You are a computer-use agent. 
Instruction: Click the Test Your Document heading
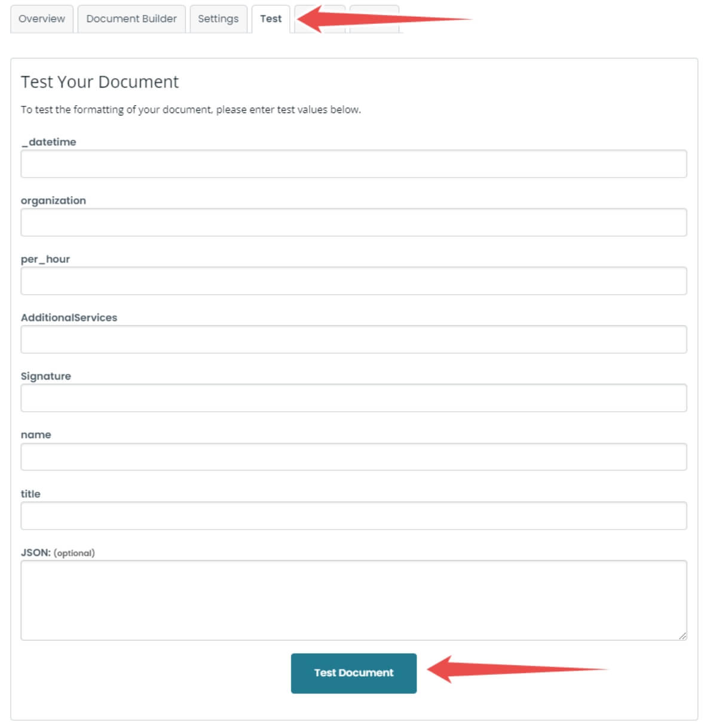point(99,82)
